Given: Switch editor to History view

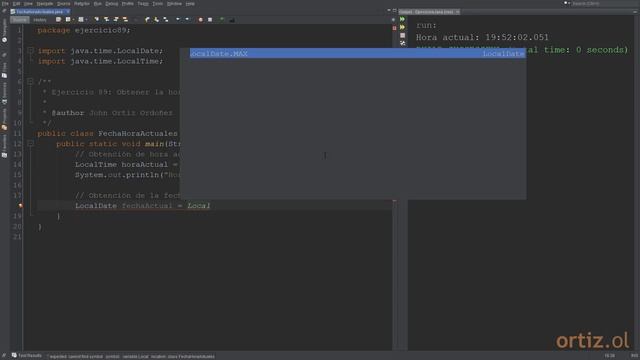Looking at the screenshot, I should (x=40, y=20).
